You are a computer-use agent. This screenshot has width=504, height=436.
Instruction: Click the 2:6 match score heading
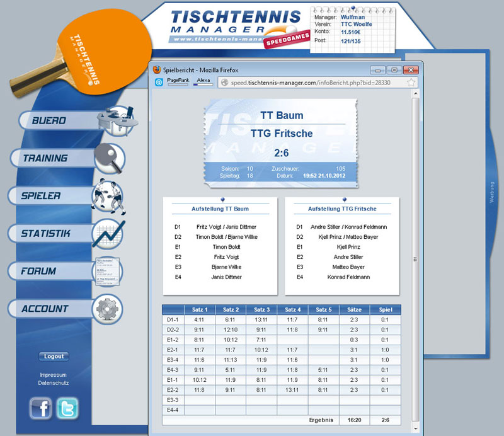pyautogui.click(x=281, y=152)
